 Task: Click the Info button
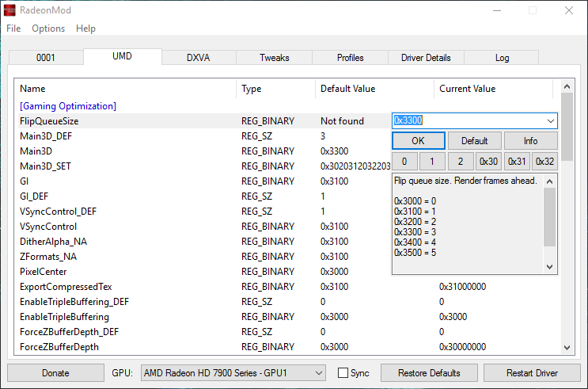coord(531,141)
